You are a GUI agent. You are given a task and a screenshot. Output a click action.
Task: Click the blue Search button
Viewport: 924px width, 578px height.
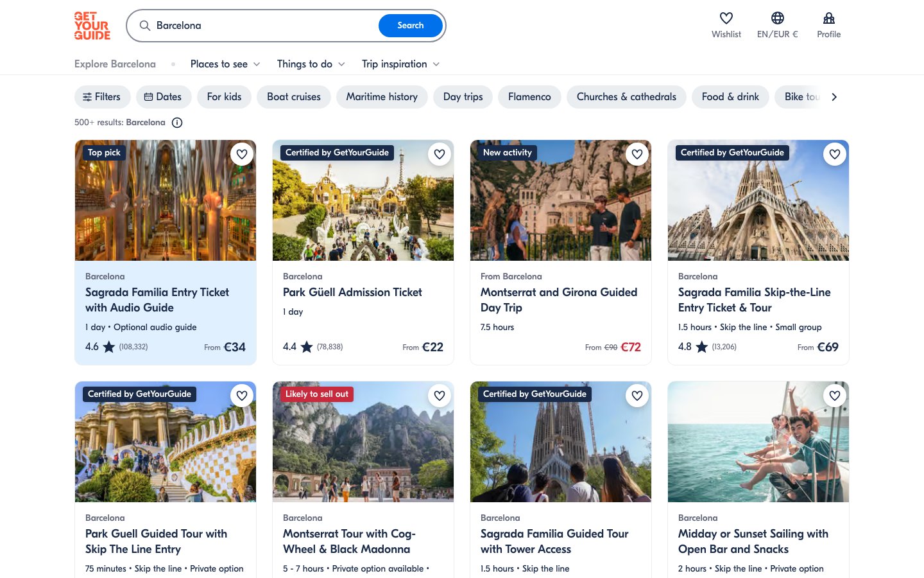[x=410, y=26]
